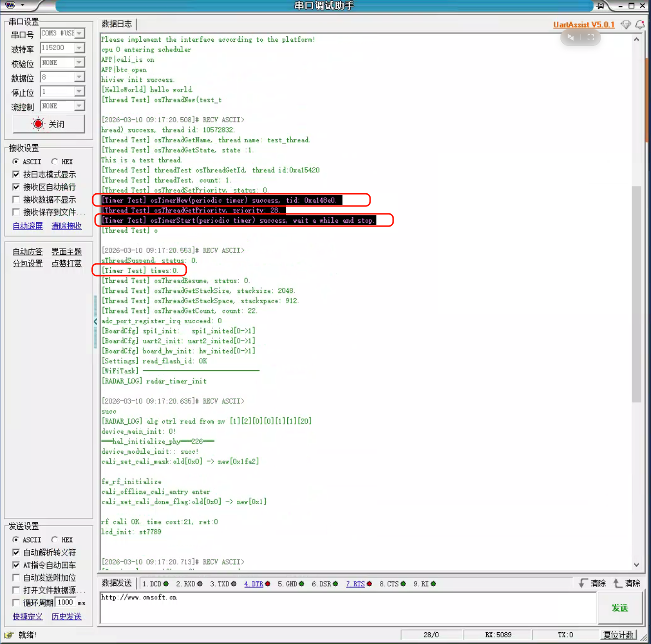Viewport: 651px width, 644px height.
Task: Toggle 接收区自动换行 checkbox
Action: click(x=16, y=187)
